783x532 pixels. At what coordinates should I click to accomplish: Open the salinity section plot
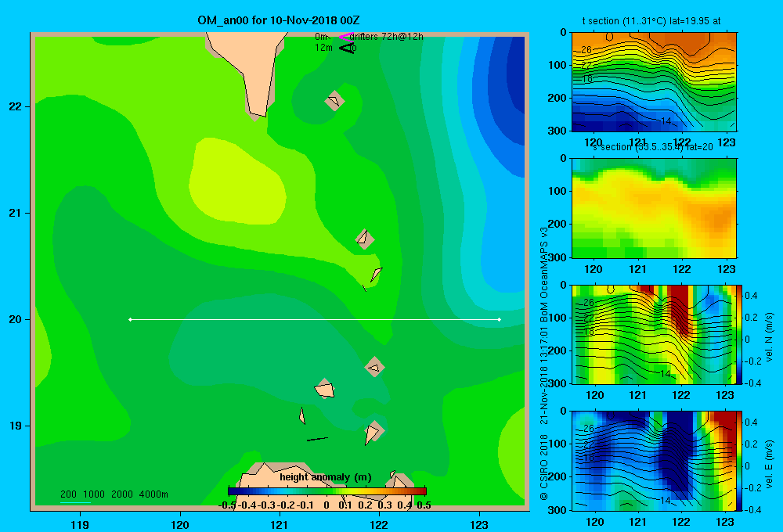[x=654, y=208]
